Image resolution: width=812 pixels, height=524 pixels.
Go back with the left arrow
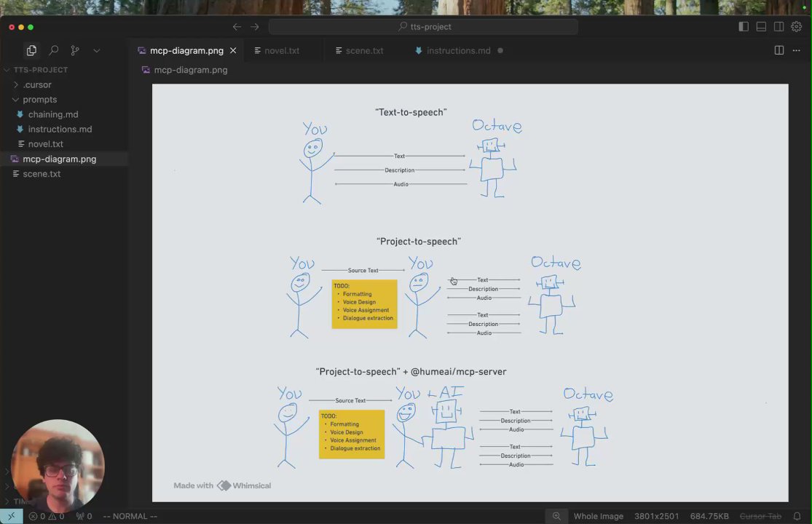[x=237, y=26]
